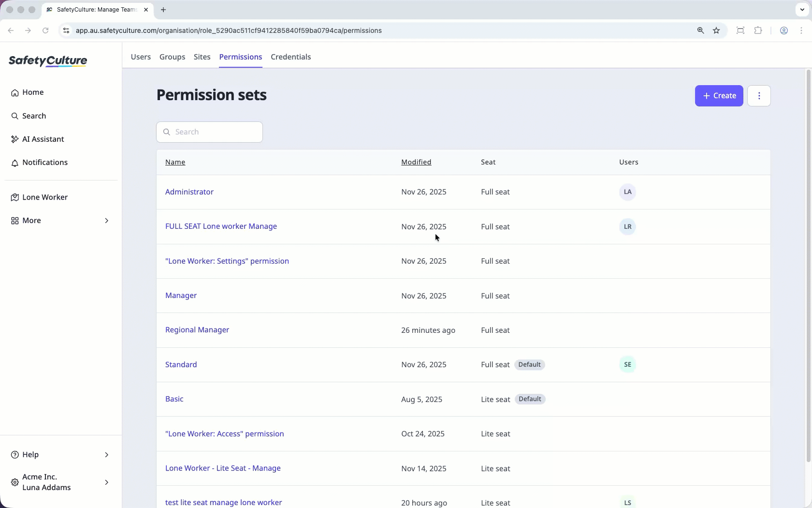Go forward in browser history
The image size is (812, 508).
28,30
